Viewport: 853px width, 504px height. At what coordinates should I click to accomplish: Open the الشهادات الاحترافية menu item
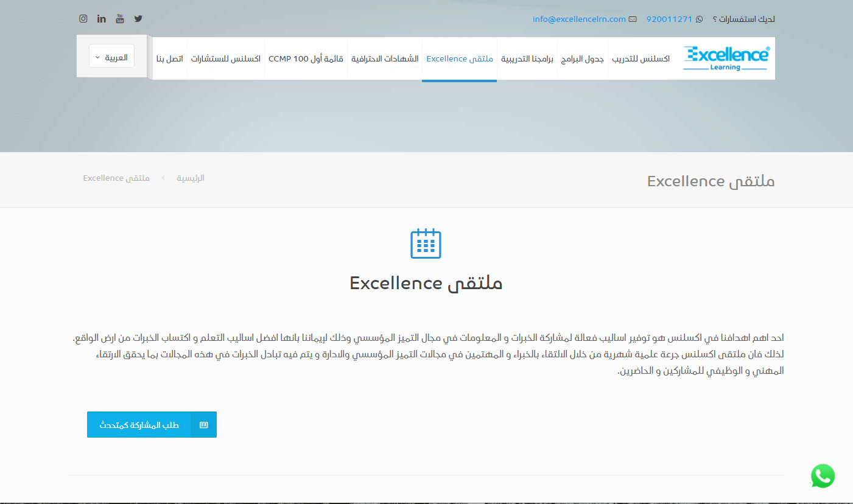pyautogui.click(x=385, y=59)
